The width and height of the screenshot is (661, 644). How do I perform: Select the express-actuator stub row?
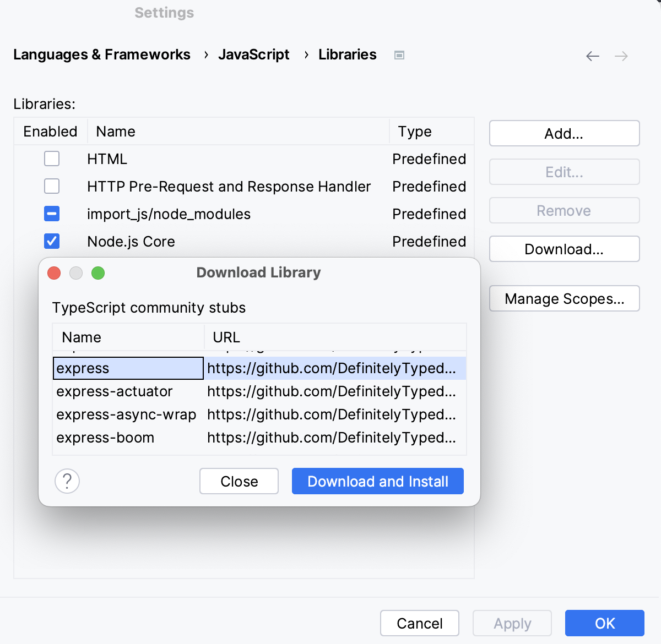[x=114, y=391]
